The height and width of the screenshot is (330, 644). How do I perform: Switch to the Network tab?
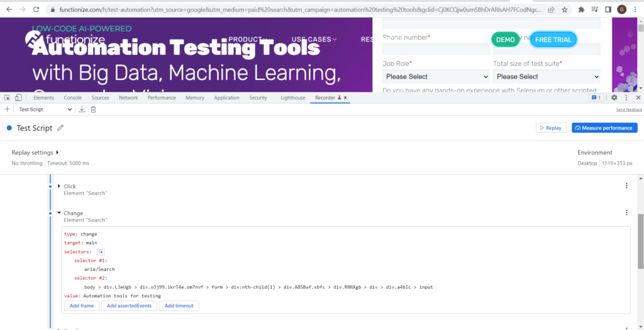[x=128, y=98]
